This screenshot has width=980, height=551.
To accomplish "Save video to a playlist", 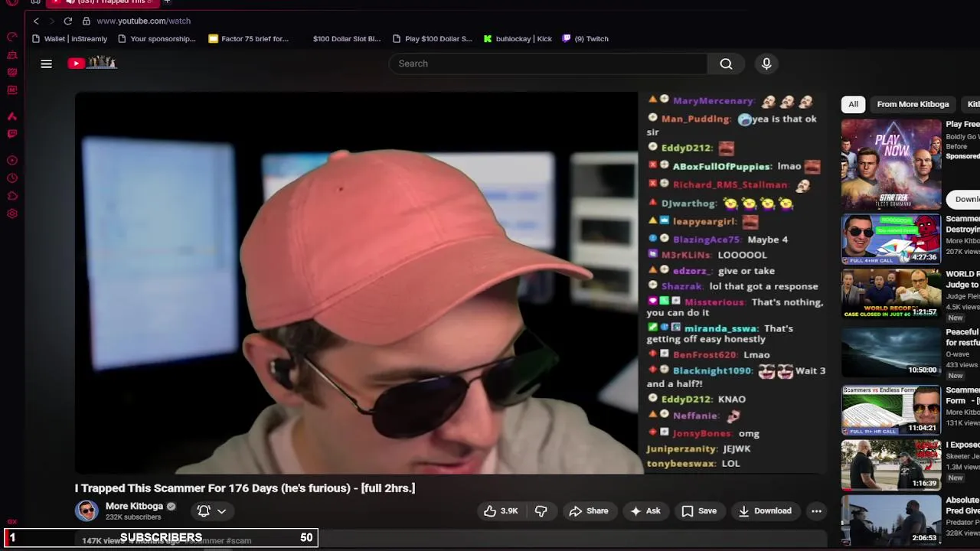I will [x=699, y=510].
